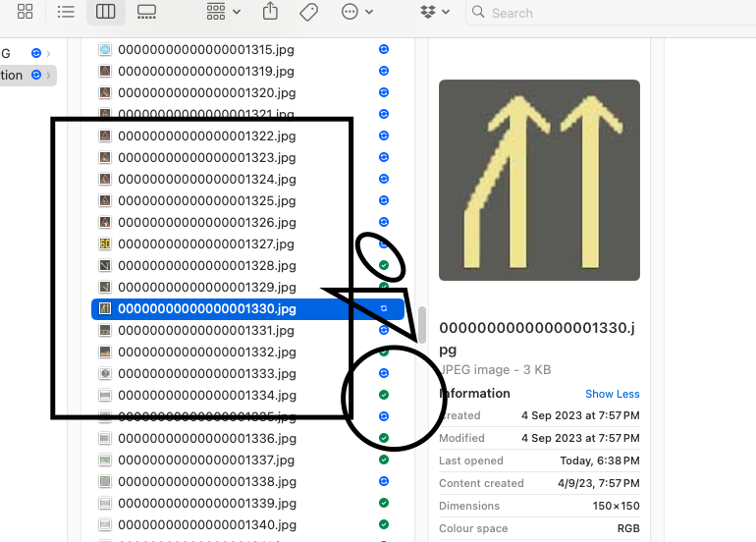Click highlighted file 0000000000000001330.jpg
The width and height of the screenshot is (756, 542).
tap(247, 308)
